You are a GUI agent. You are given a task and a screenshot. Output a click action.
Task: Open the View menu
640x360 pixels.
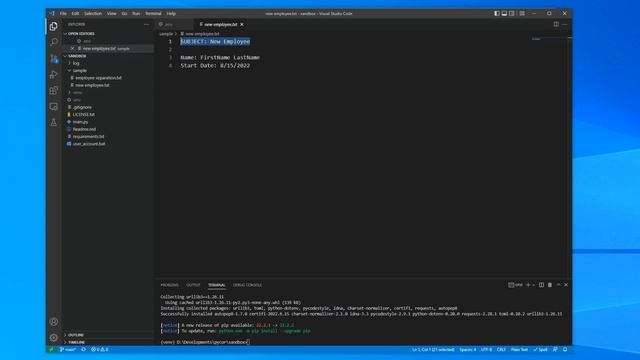point(111,13)
